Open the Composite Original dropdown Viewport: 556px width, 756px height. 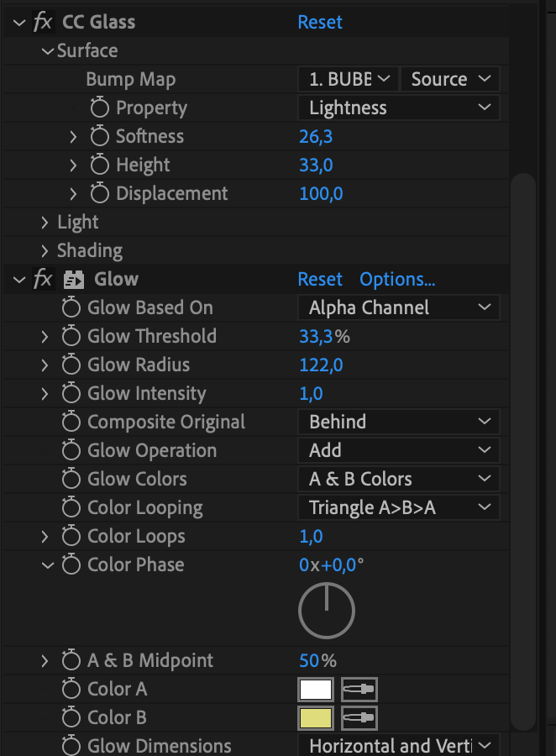(399, 423)
